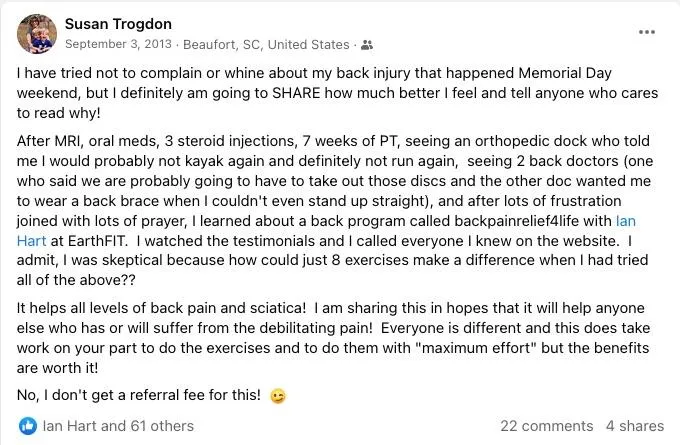Click the Susan Trogdon author name
The height and width of the screenshot is (445, 680).
118,24
